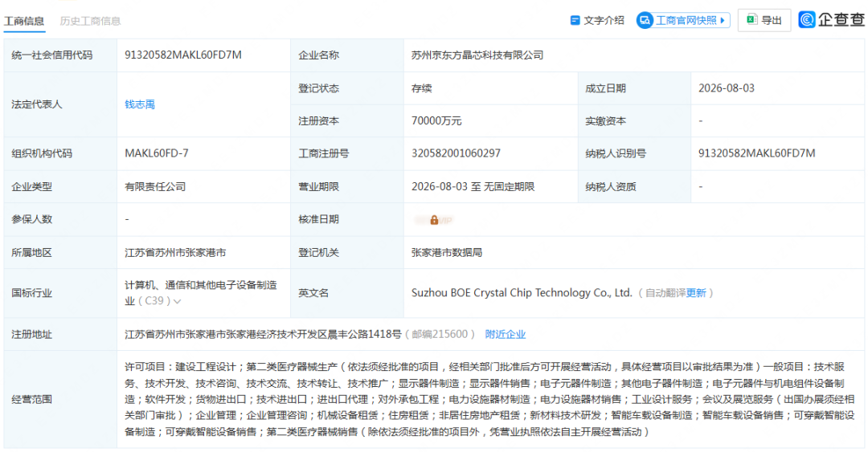Switch to the 历史工商信息 tab
868x452 pixels.
90,21
